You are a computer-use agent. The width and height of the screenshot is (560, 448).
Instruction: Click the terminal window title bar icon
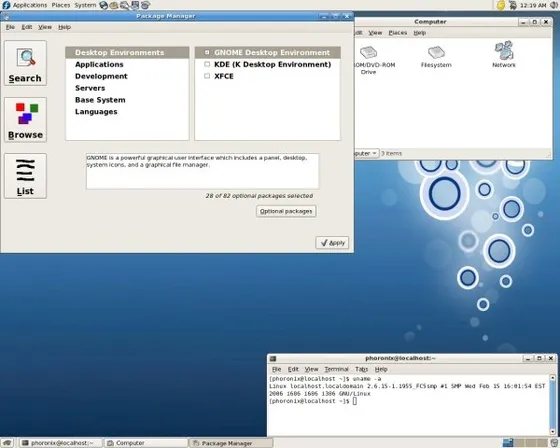pyautogui.click(x=273, y=358)
